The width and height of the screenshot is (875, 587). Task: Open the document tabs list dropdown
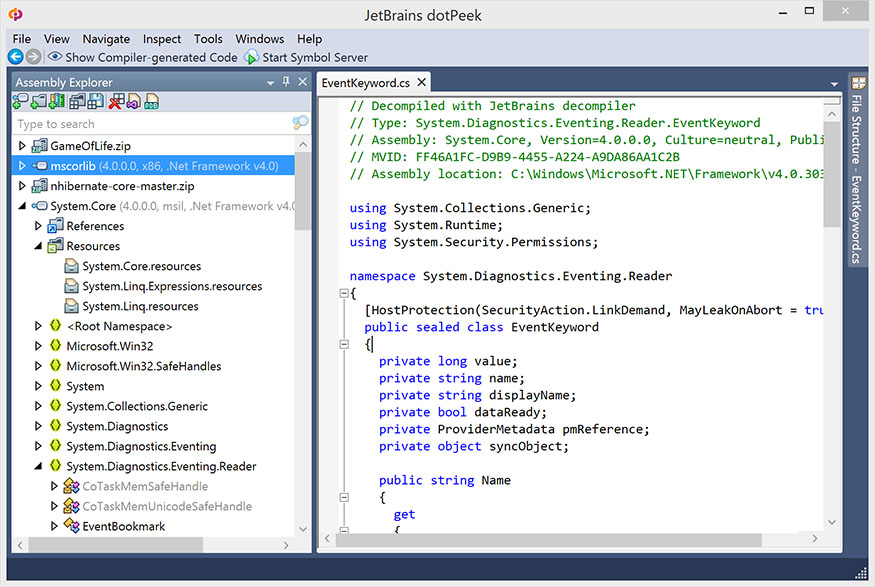point(834,84)
